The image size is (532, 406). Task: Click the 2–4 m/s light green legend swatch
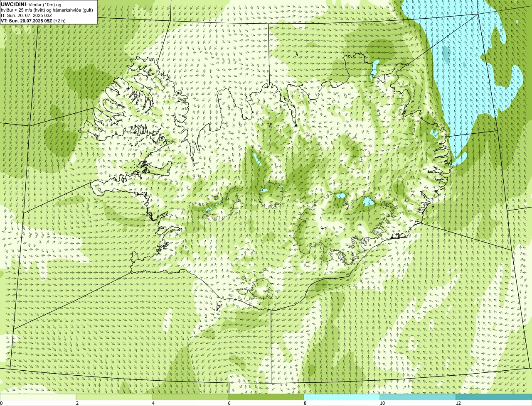coord(114,397)
